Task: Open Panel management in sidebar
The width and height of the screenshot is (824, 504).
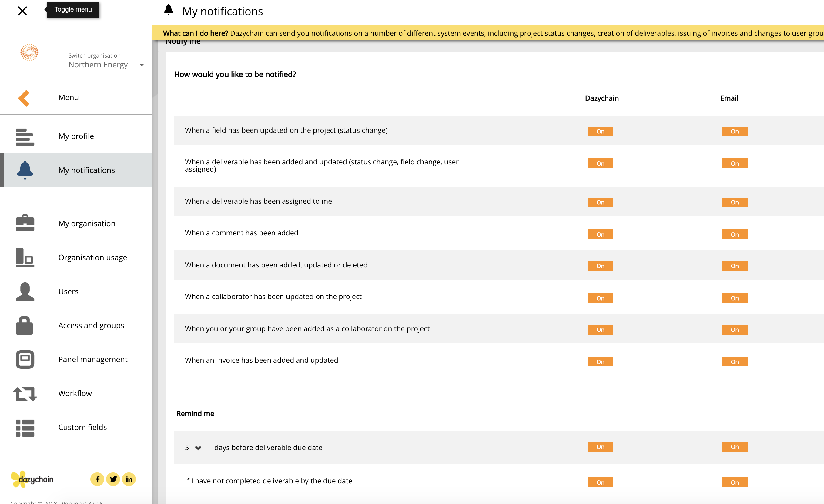Action: (93, 359)
